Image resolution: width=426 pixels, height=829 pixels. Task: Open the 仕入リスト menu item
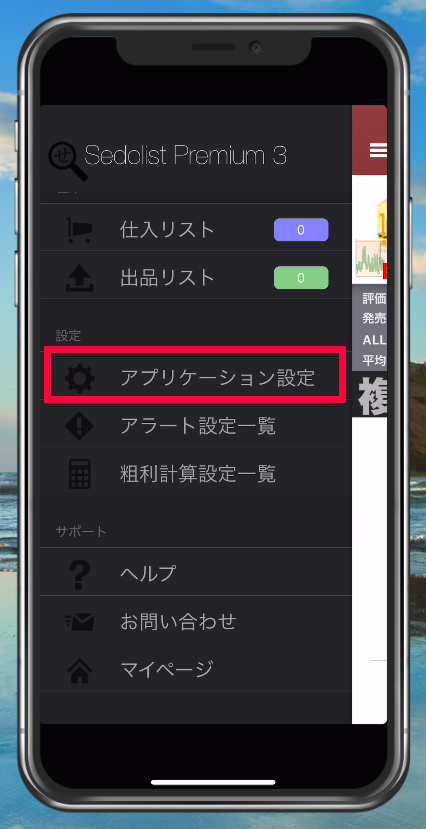coord(196,230)
